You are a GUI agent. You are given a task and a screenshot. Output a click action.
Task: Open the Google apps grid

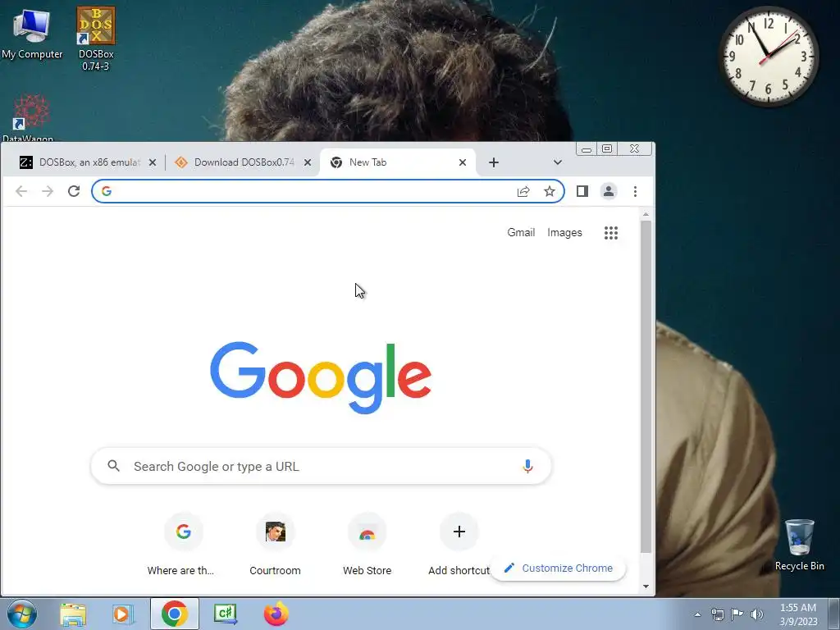(611, 232)
